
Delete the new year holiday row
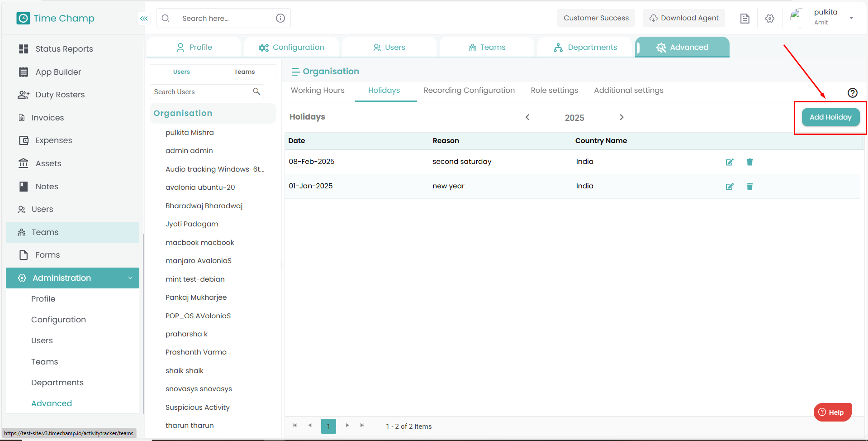(749, 187)
